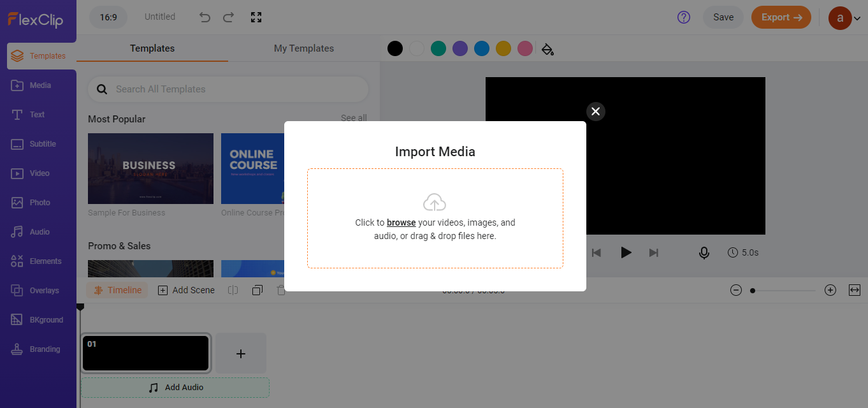Open the 16:9 aspect ratio selector
This screenshot has height=408, width=868.
[108, 17]
